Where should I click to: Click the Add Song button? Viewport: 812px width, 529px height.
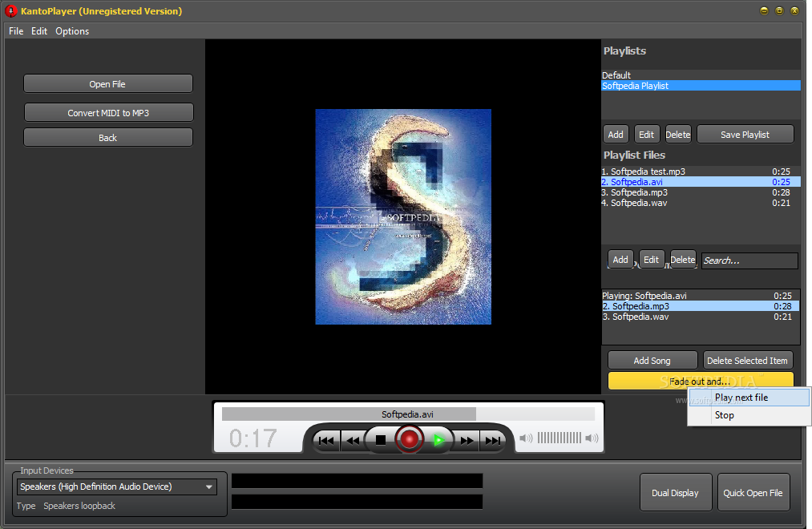click(652, 360)
